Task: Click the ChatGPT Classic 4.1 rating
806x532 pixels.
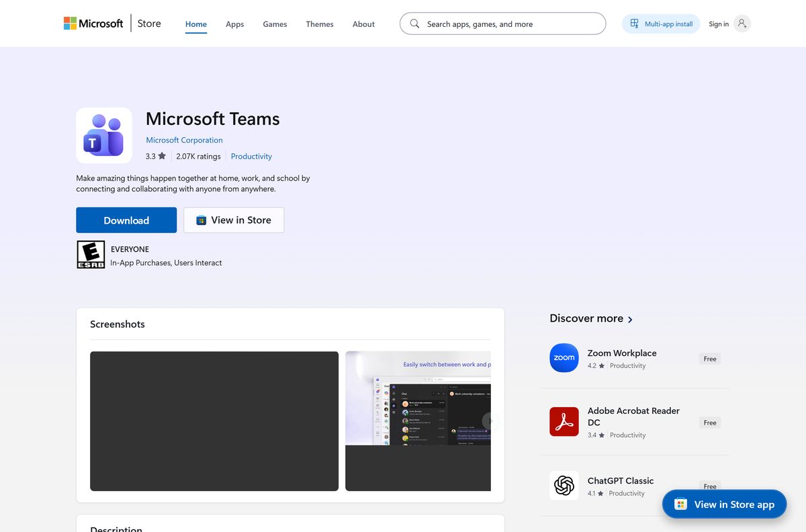Action: coord(596,494)
